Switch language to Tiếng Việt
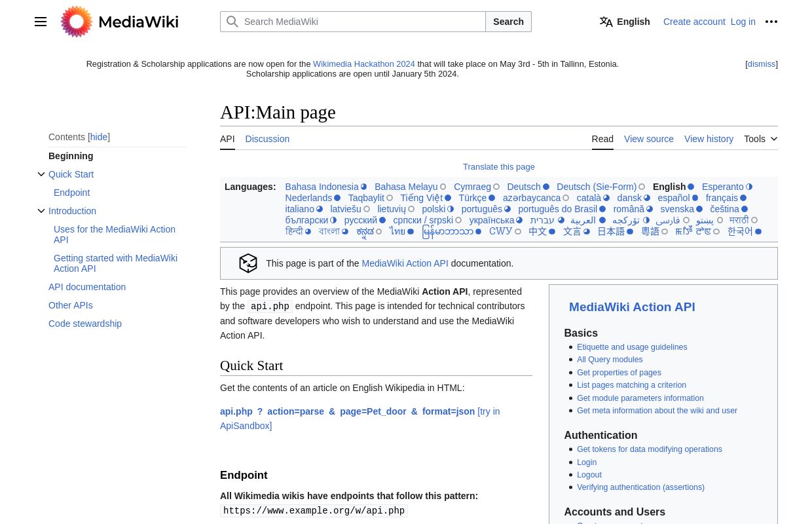 coord(422,198)
